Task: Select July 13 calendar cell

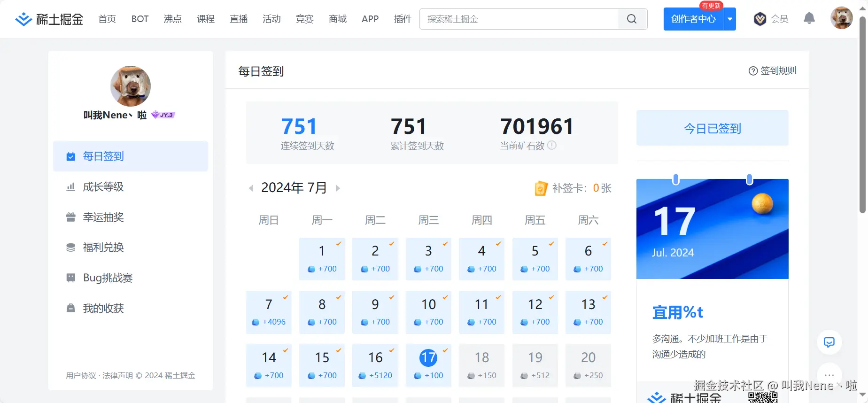Action: tap(588, 313)
